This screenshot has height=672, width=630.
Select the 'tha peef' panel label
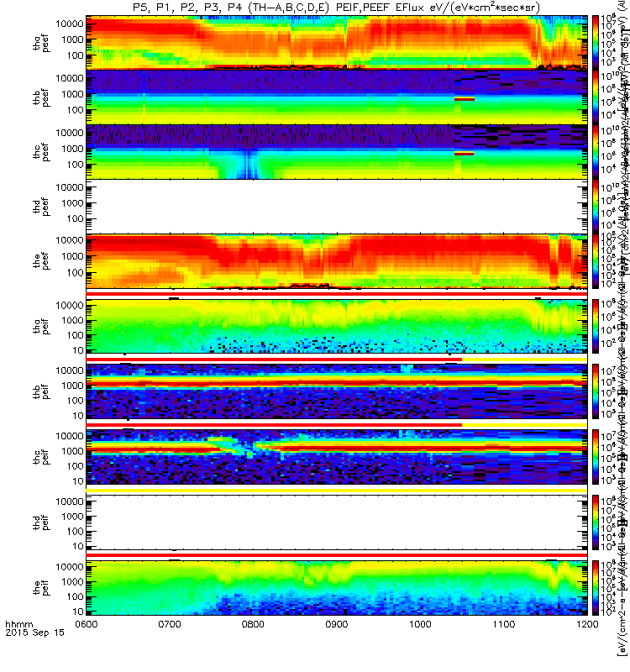(41, 44)
